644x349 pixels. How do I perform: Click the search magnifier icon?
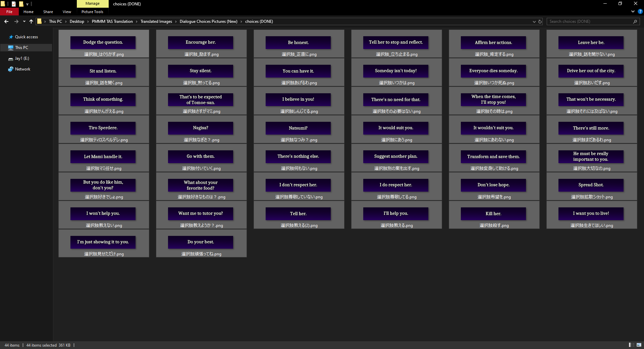[635, 21]
